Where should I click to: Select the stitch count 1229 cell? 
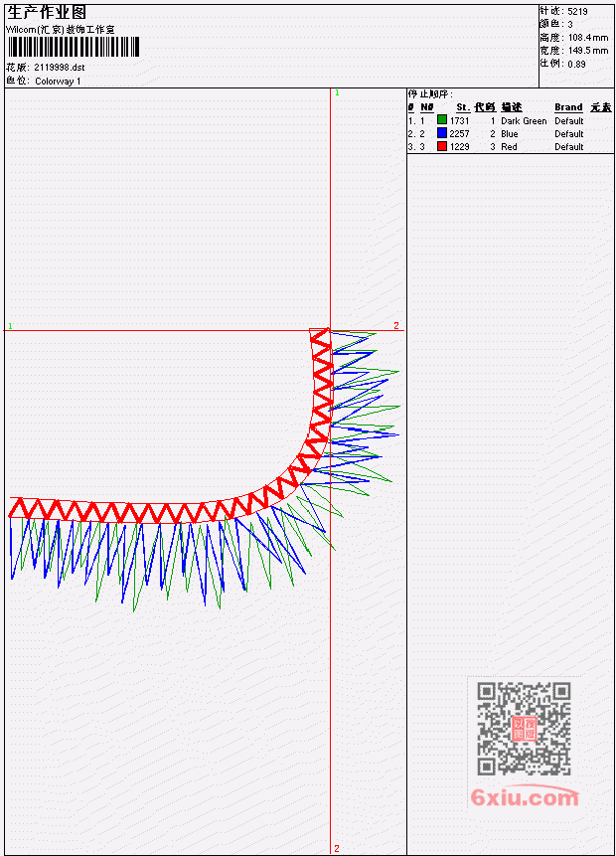pyautogui.click(x=459, y=147)
